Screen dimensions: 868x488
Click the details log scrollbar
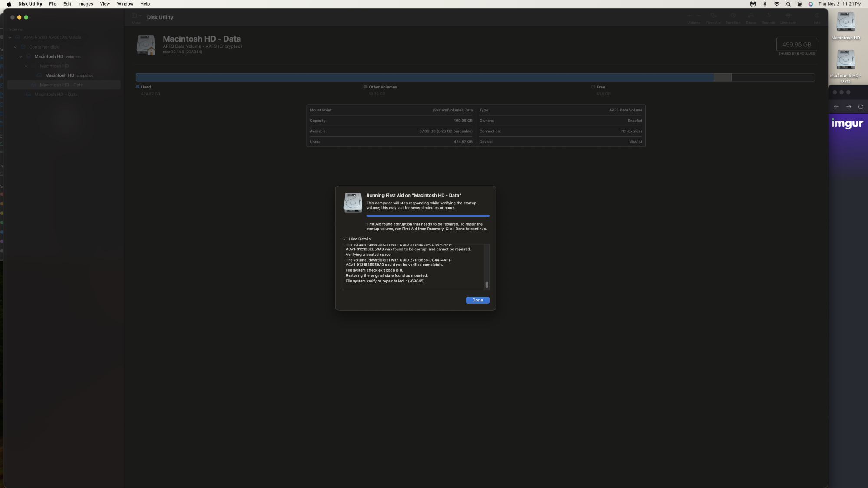[x=487, y=285]
